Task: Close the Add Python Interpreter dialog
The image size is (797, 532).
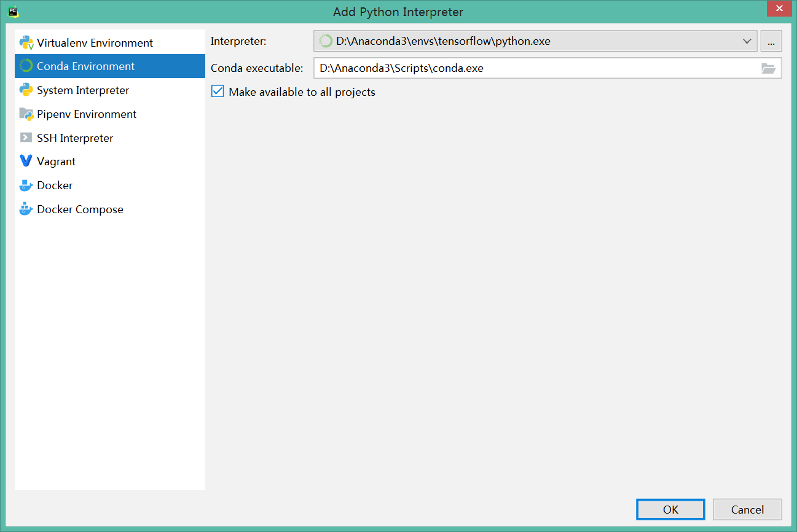Action: (779, 9)
